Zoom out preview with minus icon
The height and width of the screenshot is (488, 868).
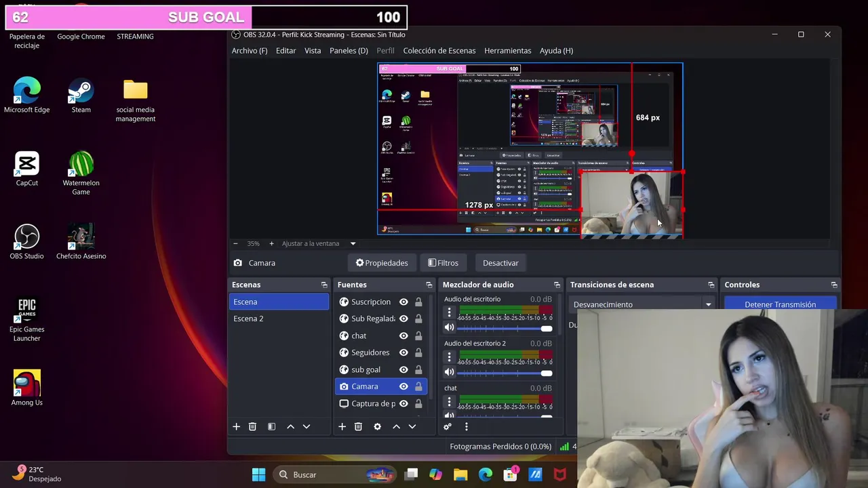pyautogui.click(x=235, y=243)
